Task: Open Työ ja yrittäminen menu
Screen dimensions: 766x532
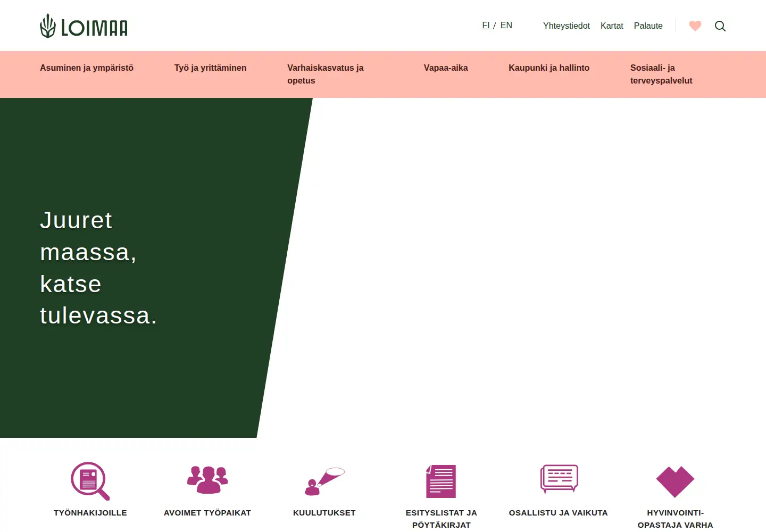Action: click(211, 68)
